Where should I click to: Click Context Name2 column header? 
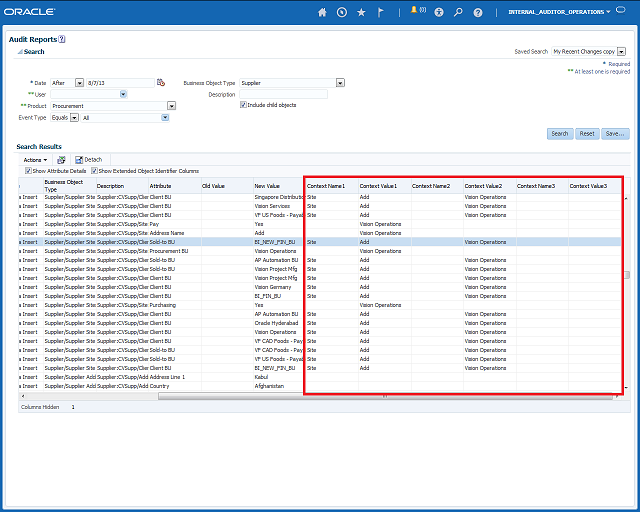(x=437, y=186)
